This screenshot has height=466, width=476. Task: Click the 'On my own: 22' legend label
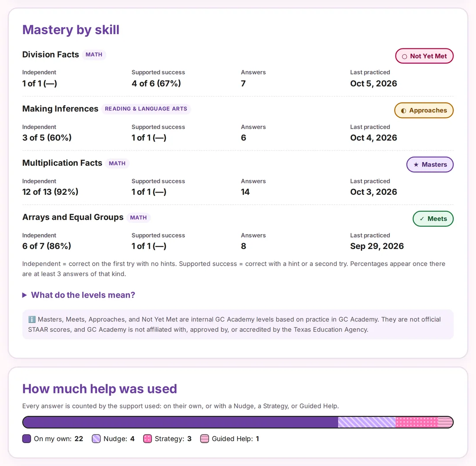(58, 439)
